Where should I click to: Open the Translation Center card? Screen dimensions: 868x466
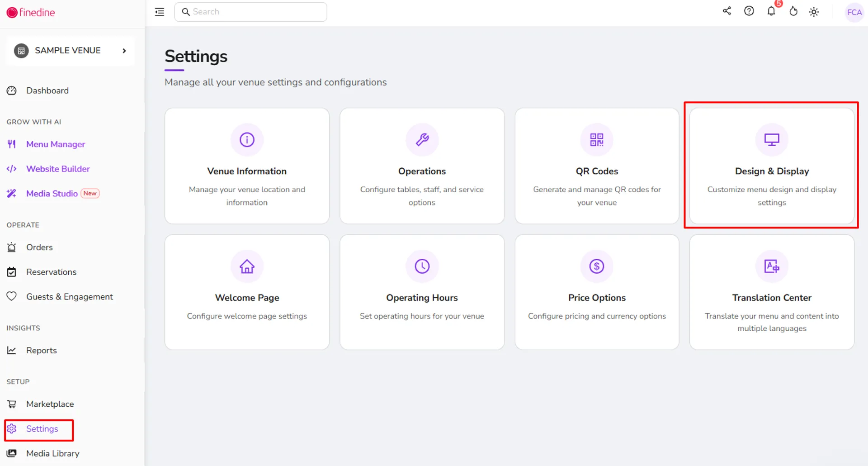[772, 292]
